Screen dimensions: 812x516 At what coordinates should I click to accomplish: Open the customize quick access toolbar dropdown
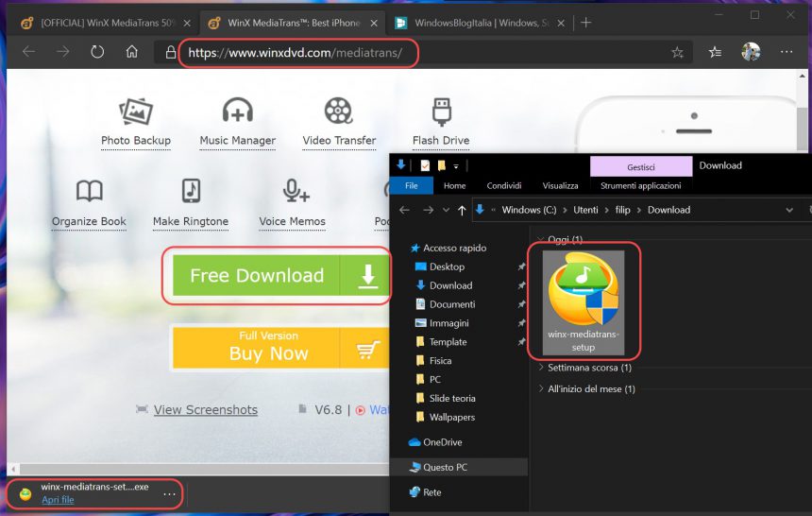click(456, 166)
